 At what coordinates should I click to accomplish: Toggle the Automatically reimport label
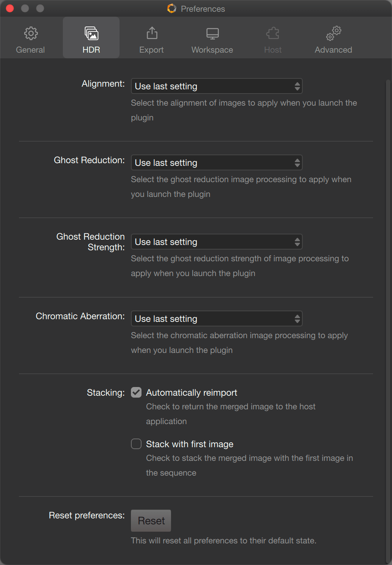(x=191, y=393)
